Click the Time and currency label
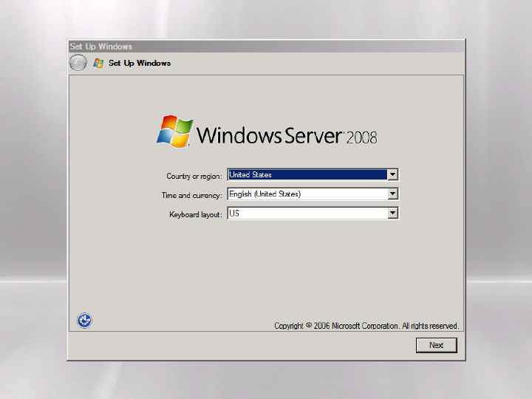Image resolution: width=532 pixels, height=399 pixels. 191,195
